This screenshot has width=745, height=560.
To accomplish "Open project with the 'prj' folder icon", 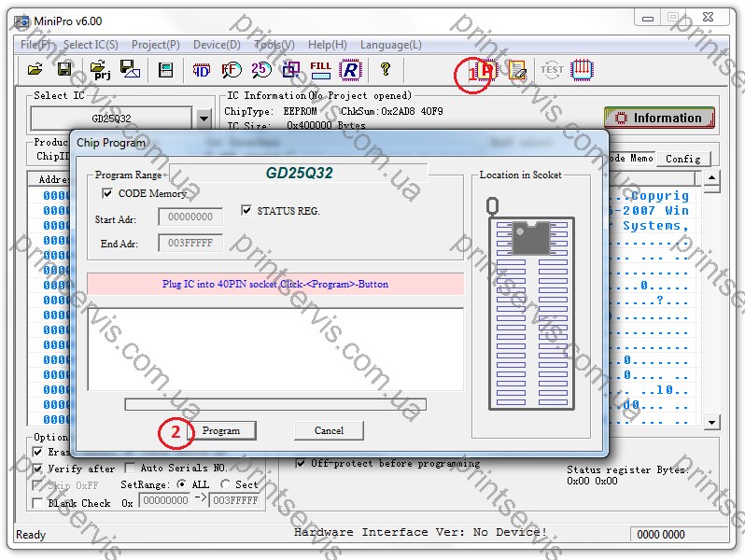I will [x=100, y=70].
